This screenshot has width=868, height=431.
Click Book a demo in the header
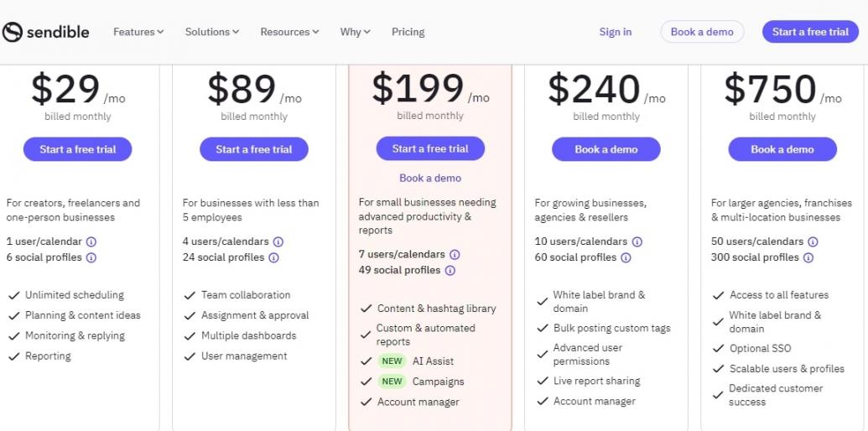pos(702,32)
